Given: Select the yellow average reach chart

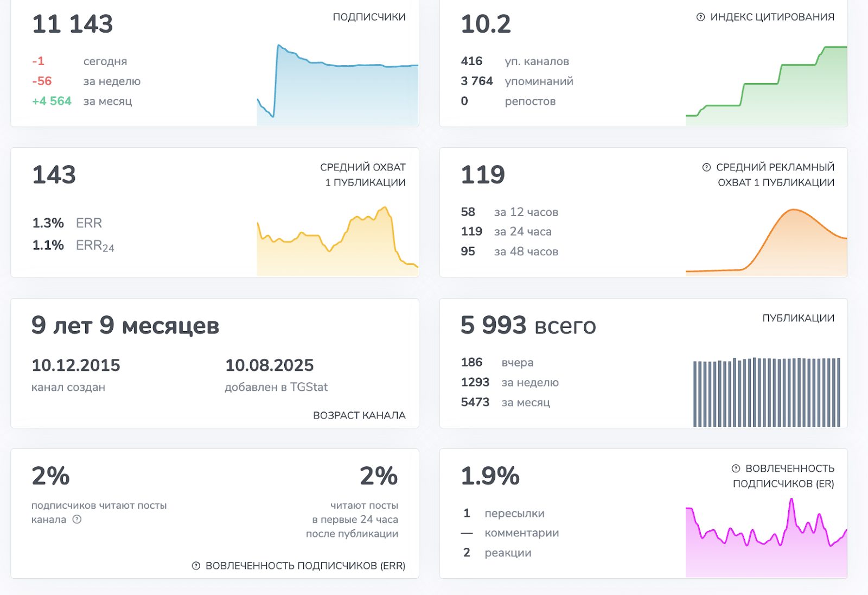Looking at the screenshot, I should point(337,242).
